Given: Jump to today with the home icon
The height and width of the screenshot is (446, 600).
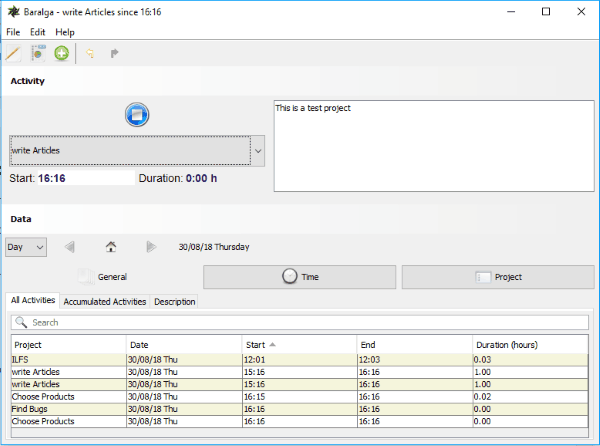Looking at the screenshot, I should [x=111, y=247].
